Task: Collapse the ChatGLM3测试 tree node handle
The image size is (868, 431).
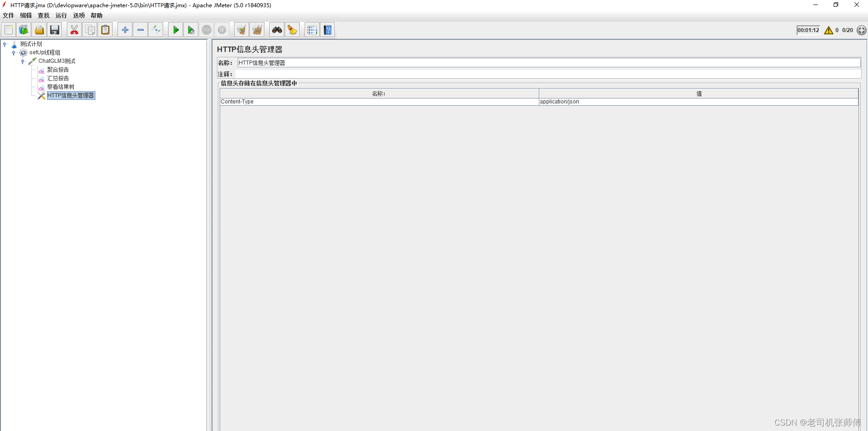Action: pyautogui.click(x=23, y=61)
